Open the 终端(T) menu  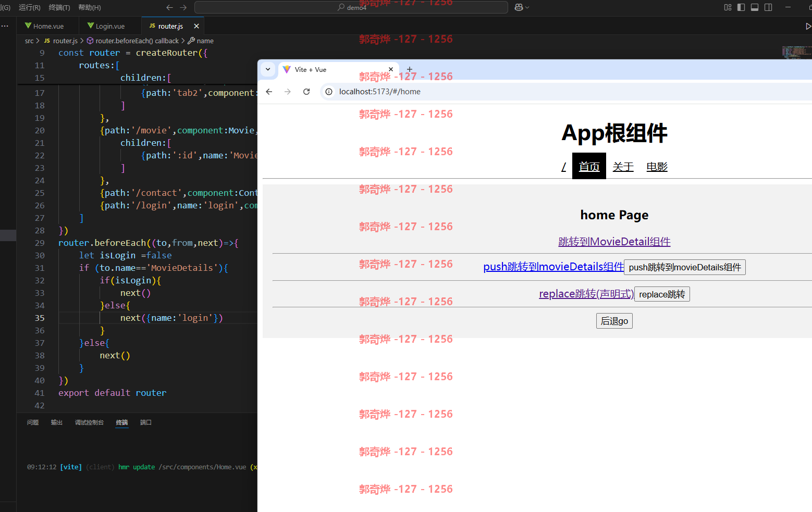point(59,7)
